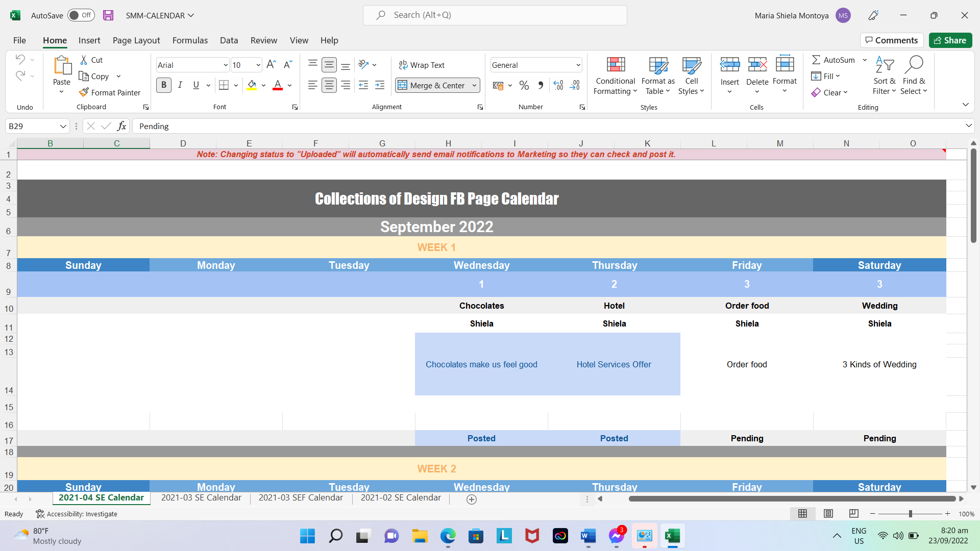The width and height of the screenshot is (980, 551).
Task: Toggle Underline formatting
Action: [x=196, y=85]
